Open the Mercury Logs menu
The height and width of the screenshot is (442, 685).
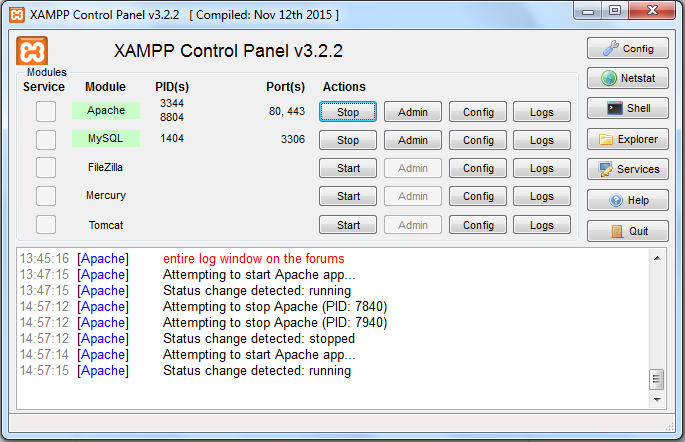tap(542, 196)
